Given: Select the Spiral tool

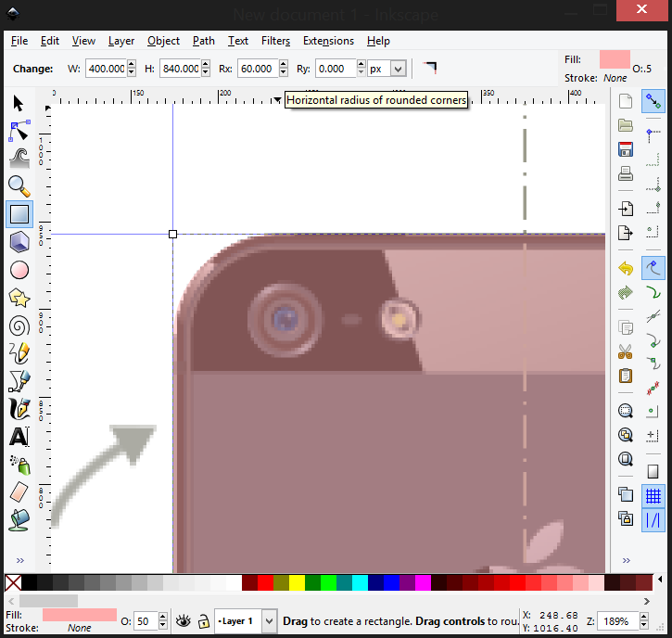Looking at the screenshot, I should click(x=19, y=326).
